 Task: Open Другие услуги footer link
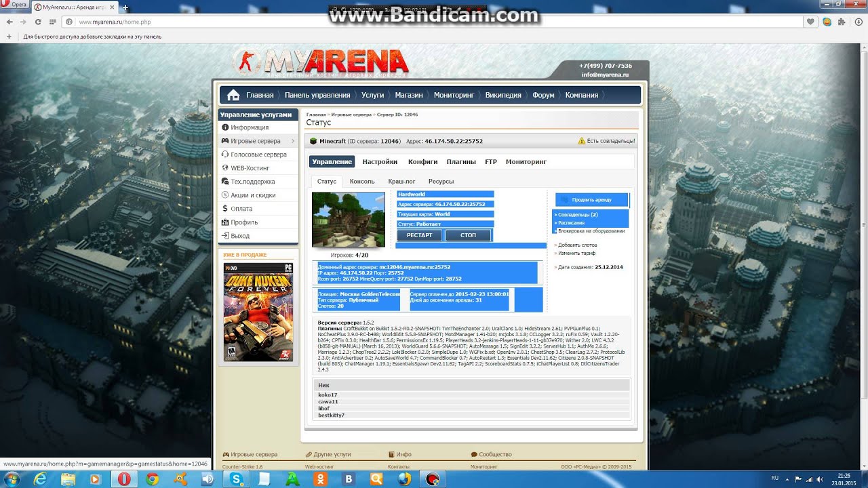pos(332,454)
